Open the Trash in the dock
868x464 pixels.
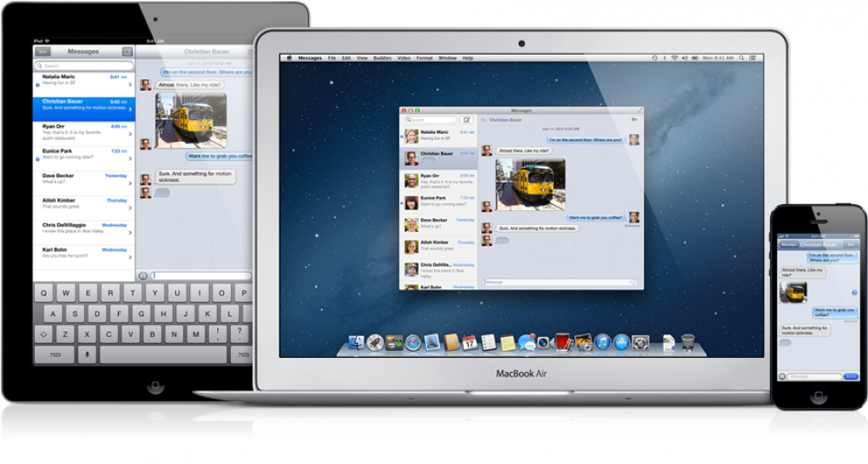click(687, 342)
